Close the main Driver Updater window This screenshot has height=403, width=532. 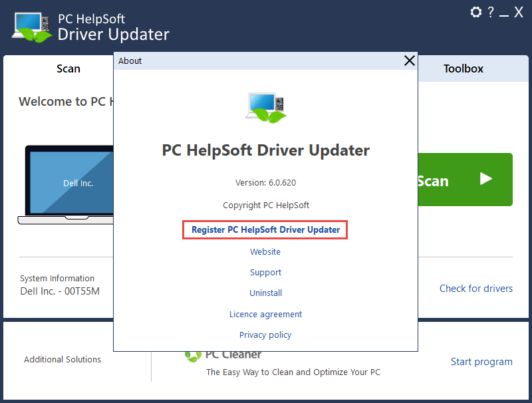pos(519,12)
